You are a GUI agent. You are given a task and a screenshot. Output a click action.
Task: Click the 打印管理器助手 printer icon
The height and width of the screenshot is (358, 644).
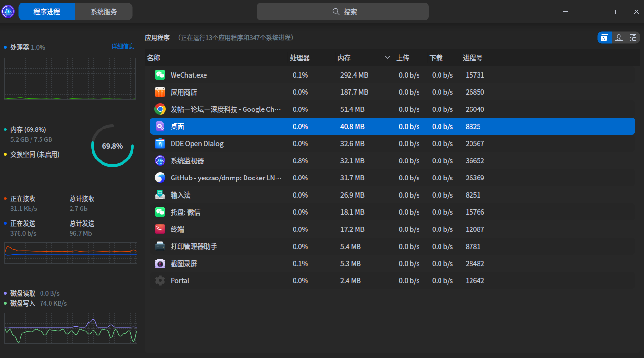pos(160,246)
